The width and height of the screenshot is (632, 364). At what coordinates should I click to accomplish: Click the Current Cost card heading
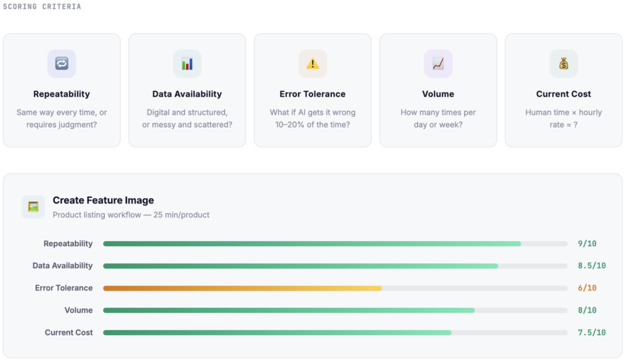(x=563, y=94)
